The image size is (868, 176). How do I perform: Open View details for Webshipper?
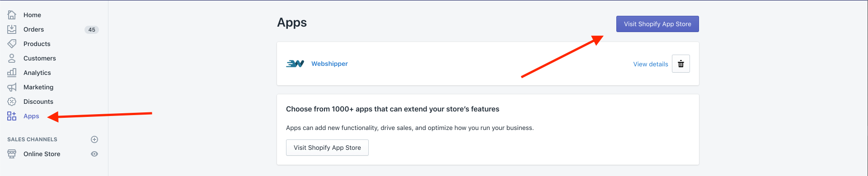[651, 64]
